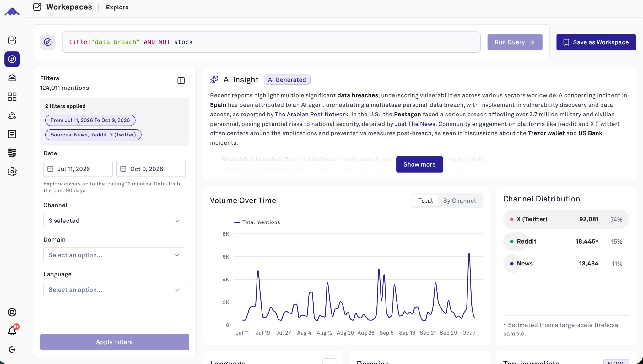
Task: Open the Jul 11, 2026 start date picker
Action: 78,169
